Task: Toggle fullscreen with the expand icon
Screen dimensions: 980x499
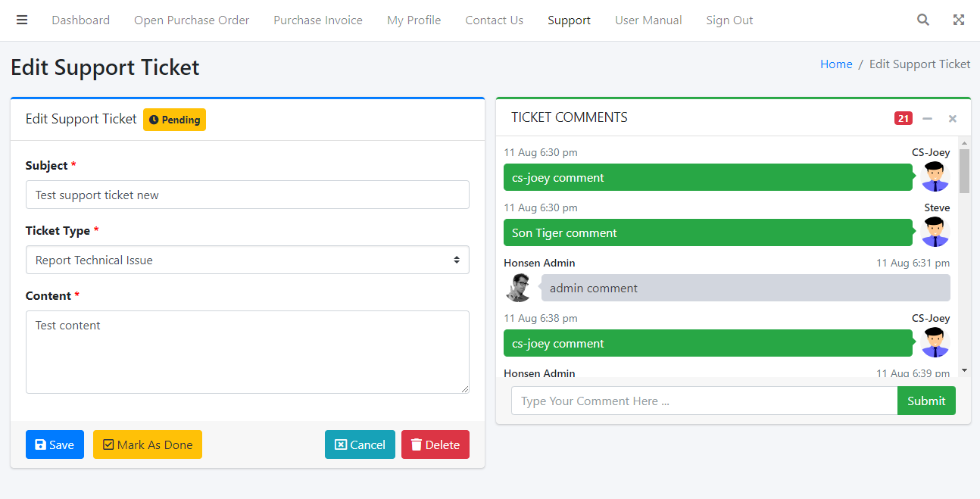Action: [958, 20]
